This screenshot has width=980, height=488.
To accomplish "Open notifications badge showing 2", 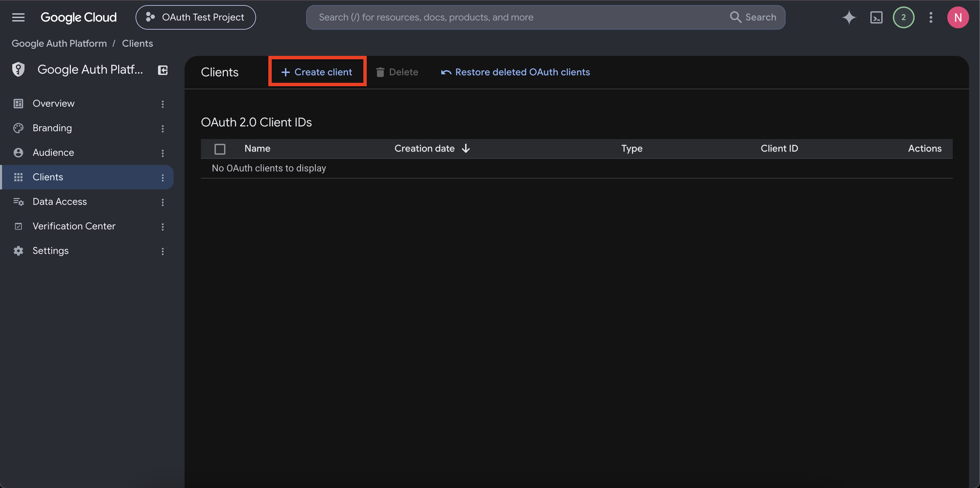I will (x=903, y=17).
